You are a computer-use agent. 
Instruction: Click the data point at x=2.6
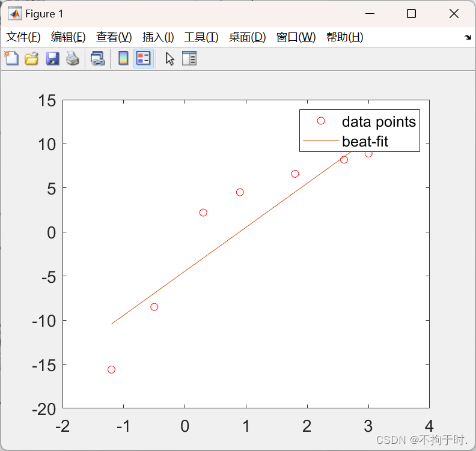[x=344, y=160]
